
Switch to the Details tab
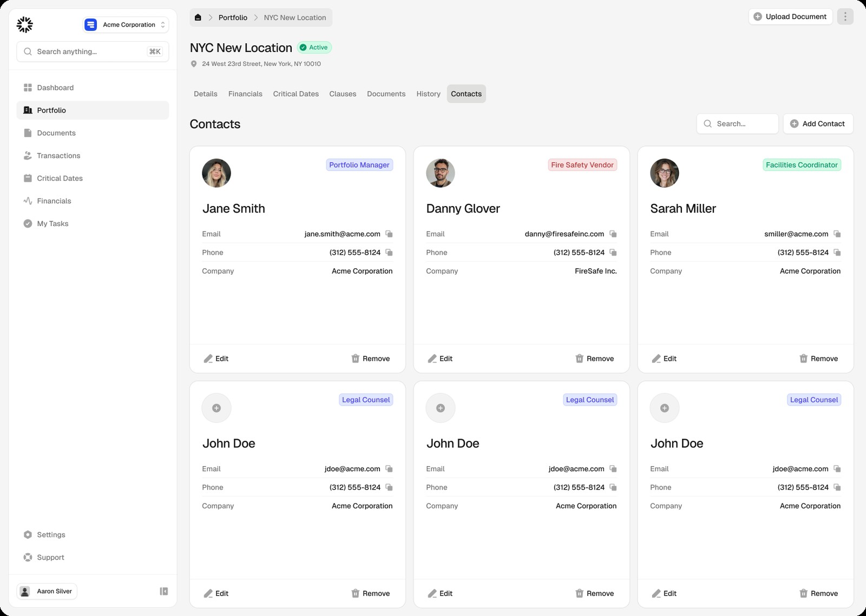click(206, 94)
